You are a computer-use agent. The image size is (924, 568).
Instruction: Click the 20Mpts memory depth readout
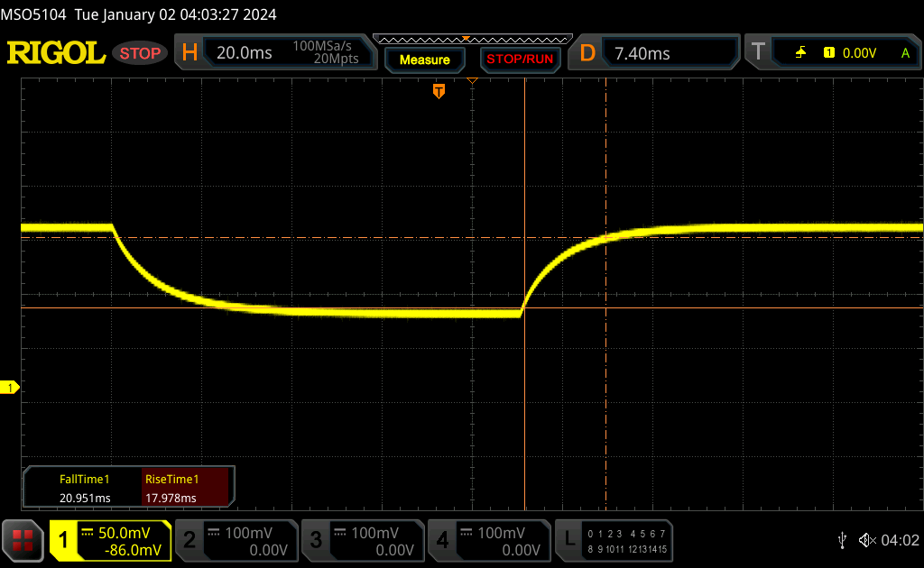pos(336,59)
